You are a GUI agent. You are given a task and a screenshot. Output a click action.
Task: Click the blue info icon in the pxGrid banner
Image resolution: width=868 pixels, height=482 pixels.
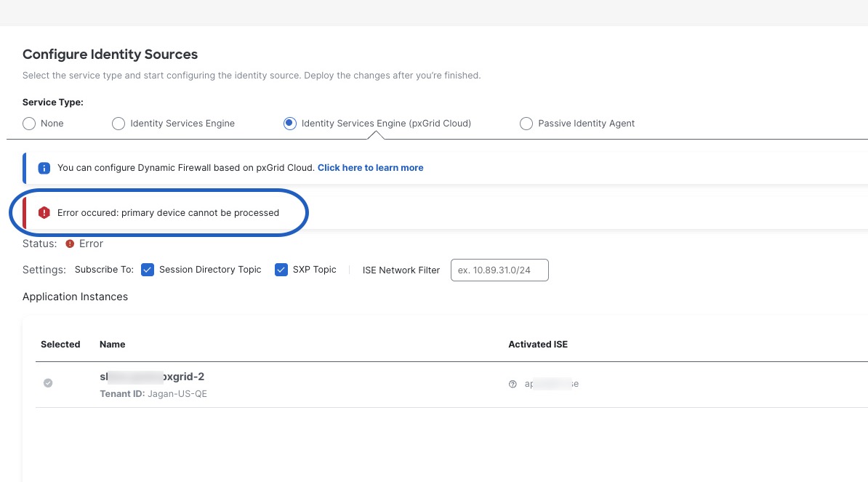[44, 168]
